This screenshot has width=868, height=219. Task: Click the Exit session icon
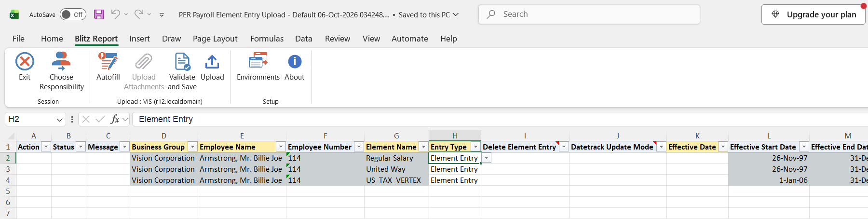pos(25,62)
